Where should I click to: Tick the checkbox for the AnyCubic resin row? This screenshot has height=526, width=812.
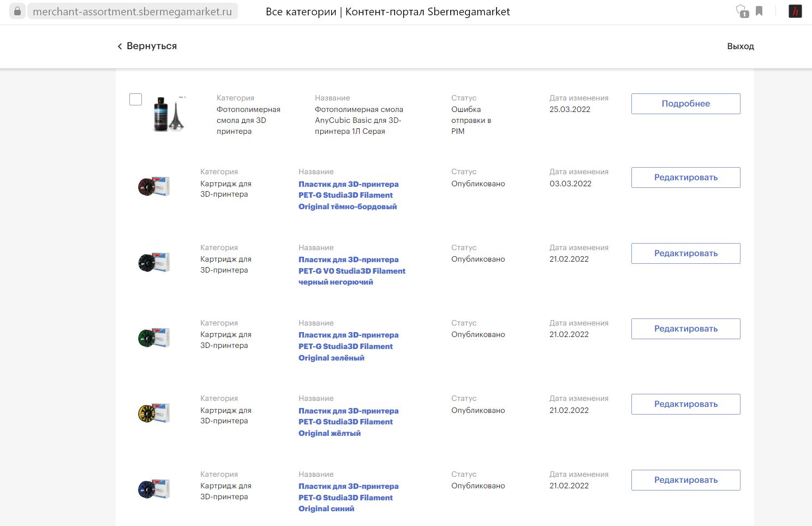tap(135, 99)
